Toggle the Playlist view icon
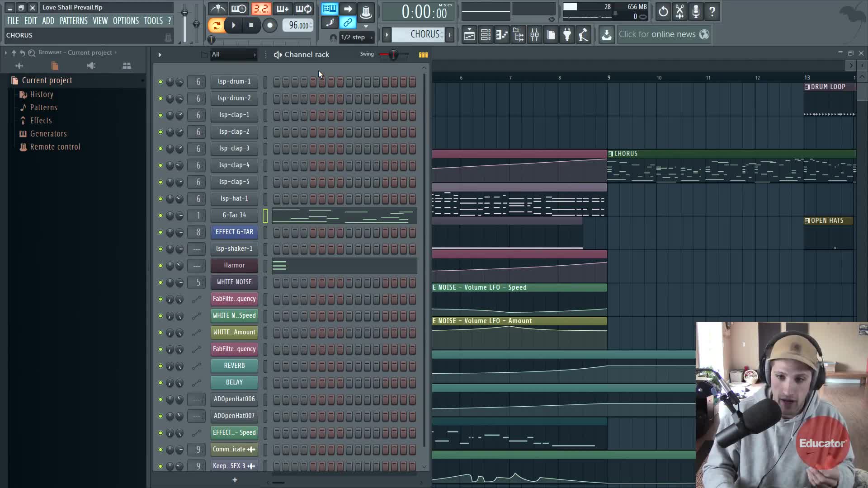This screenshot has width=868, height=488. (469, 35)
